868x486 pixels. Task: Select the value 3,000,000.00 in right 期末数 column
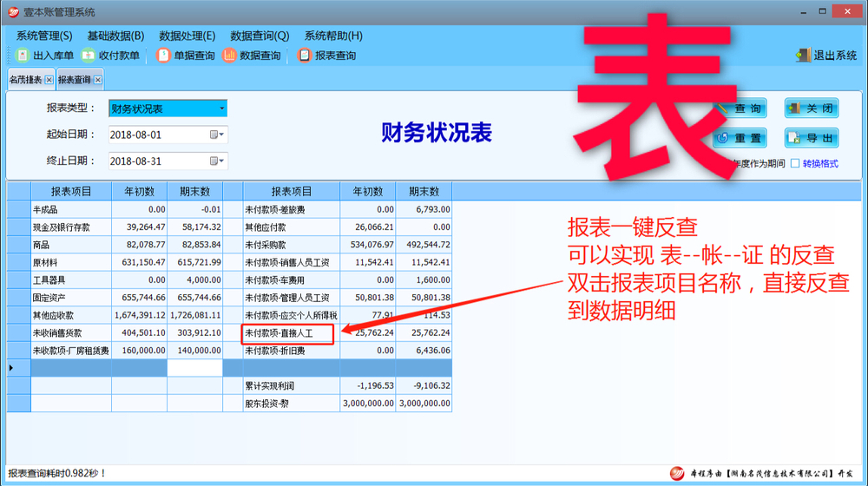tap(424, 404)
